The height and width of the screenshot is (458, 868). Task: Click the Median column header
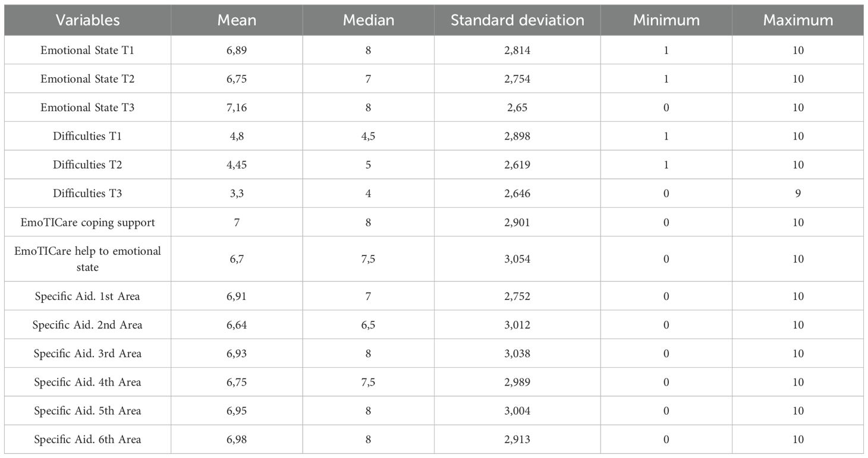pos(368,20)
